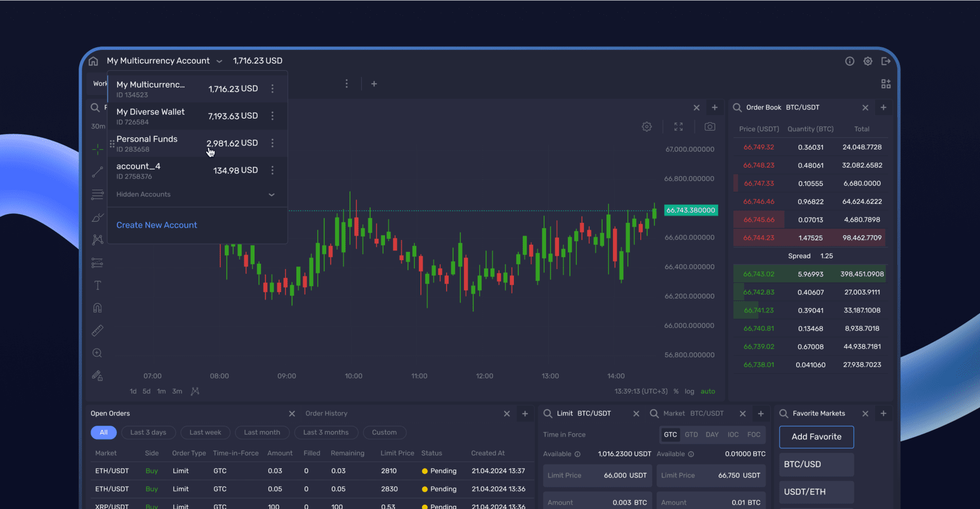Image resolution: width=980 pixels, height=509 pixels.
Task: Expand chart to fullscreen view
Action: 678,126
